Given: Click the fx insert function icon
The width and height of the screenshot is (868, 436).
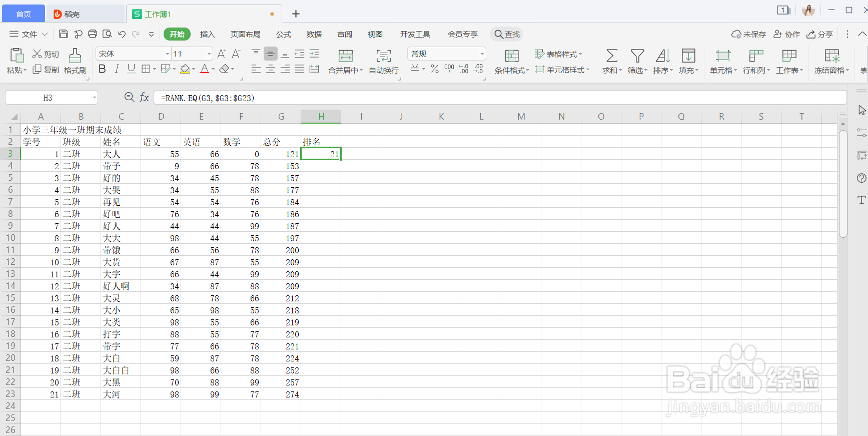Looking at the screenshot, I should [x=144, y=98].
